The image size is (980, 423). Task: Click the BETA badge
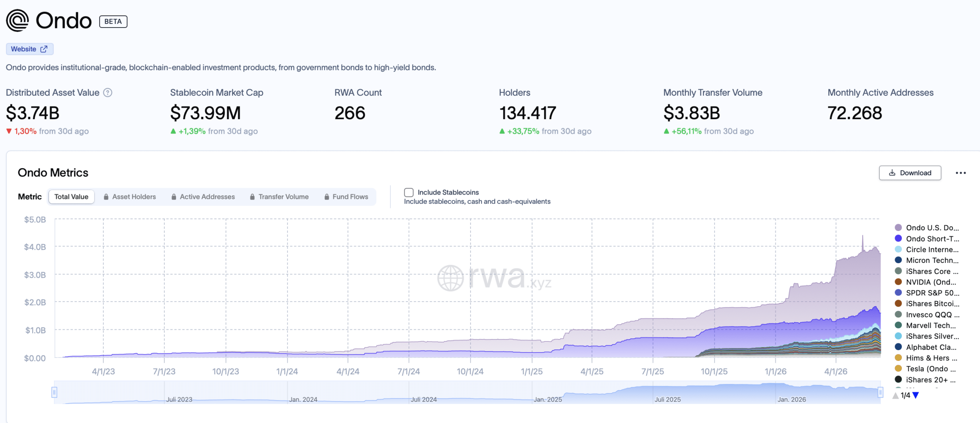tap(113, 21)
